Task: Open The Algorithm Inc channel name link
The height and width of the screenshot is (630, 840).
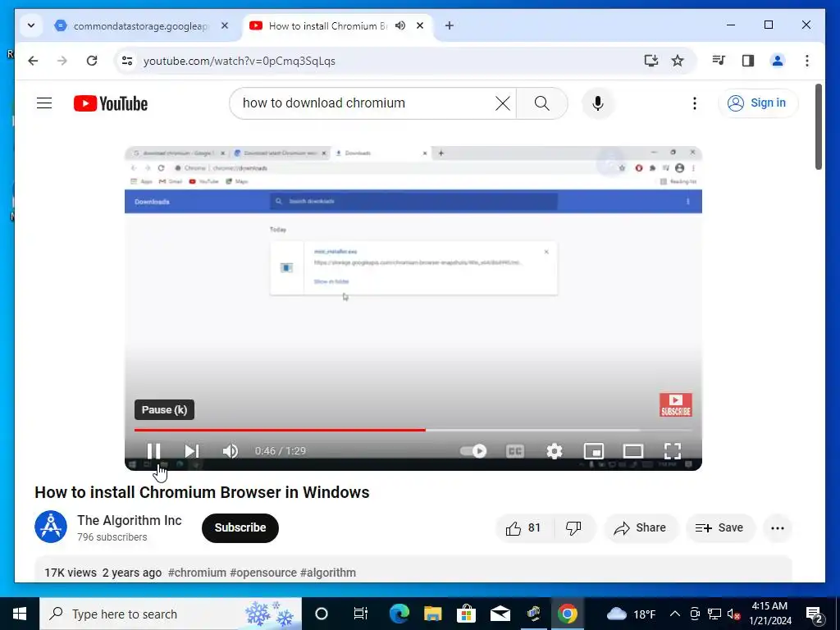Action: 129,520
